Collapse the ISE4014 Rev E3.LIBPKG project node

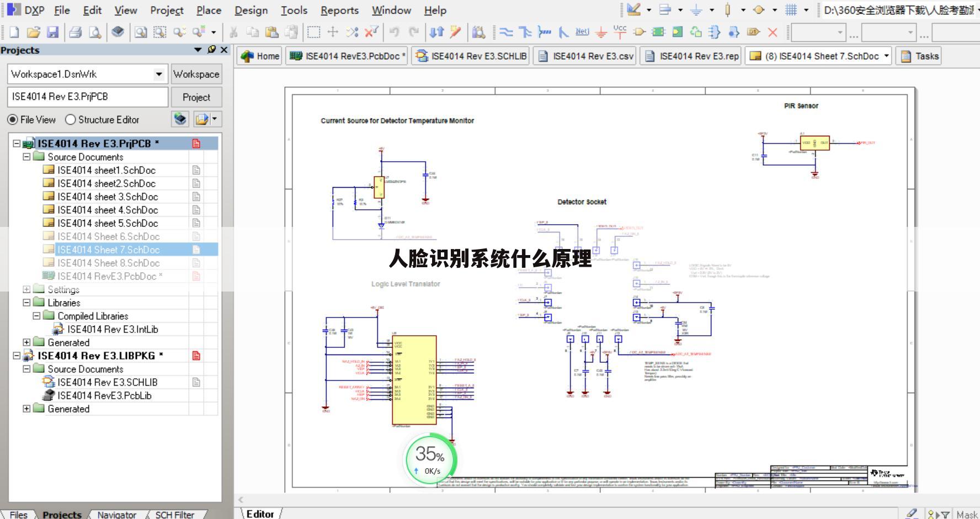[x=17, y=356]
